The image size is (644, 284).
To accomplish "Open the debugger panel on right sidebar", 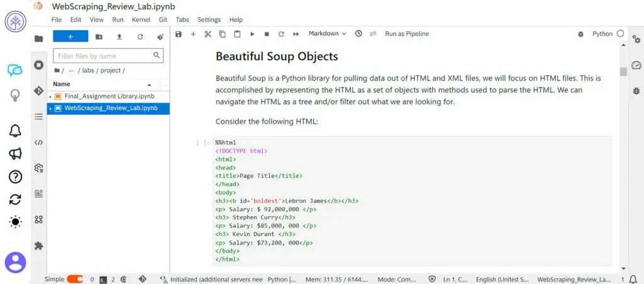I will pos(636,90).
